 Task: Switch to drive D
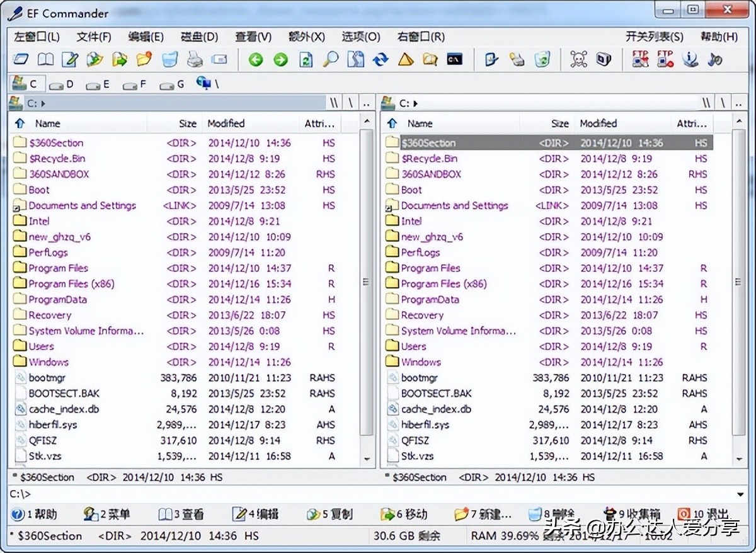coord(61,84)
